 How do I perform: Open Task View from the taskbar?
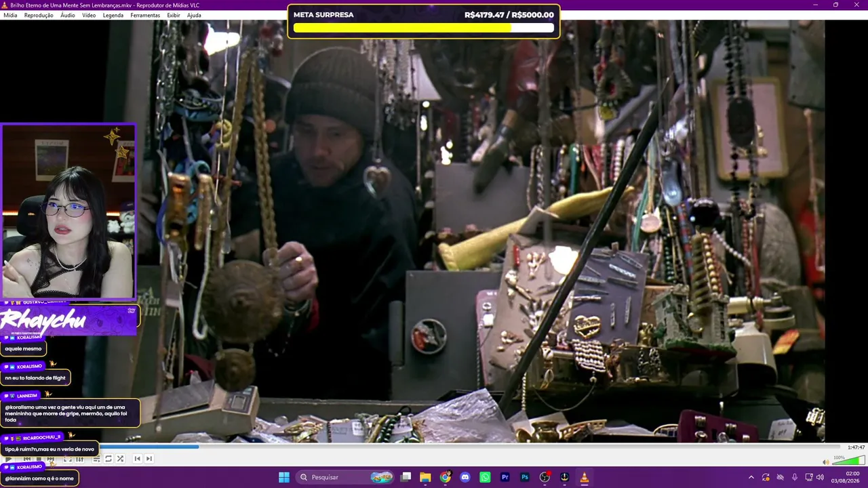tap(406, 477)
